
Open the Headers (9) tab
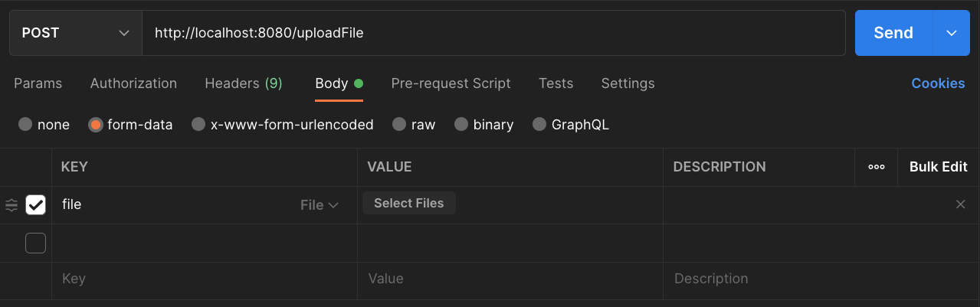244,83
